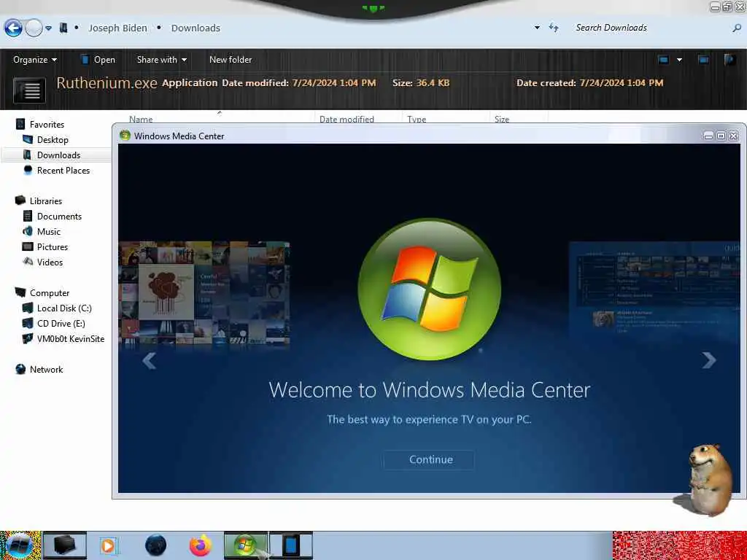Launch Windows Media Player from taskbar
Image resolution: width=747 pixels, height=560 pixels.
(x=109, y=545)
